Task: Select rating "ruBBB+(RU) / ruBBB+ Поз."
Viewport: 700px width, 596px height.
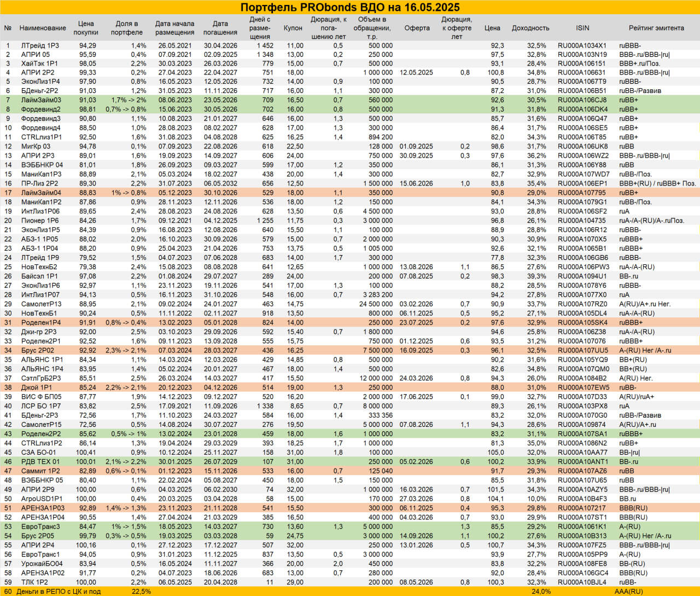Action: tap(657, 183)
